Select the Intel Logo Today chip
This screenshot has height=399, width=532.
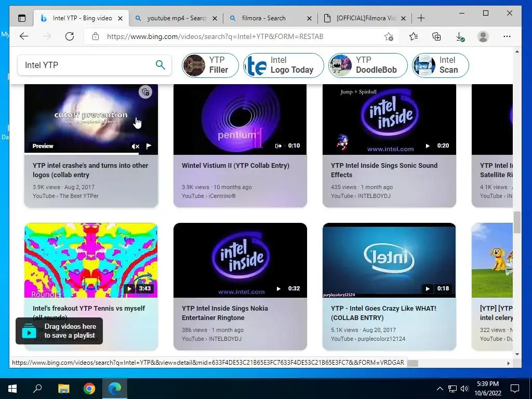click(x=284, y=65)
